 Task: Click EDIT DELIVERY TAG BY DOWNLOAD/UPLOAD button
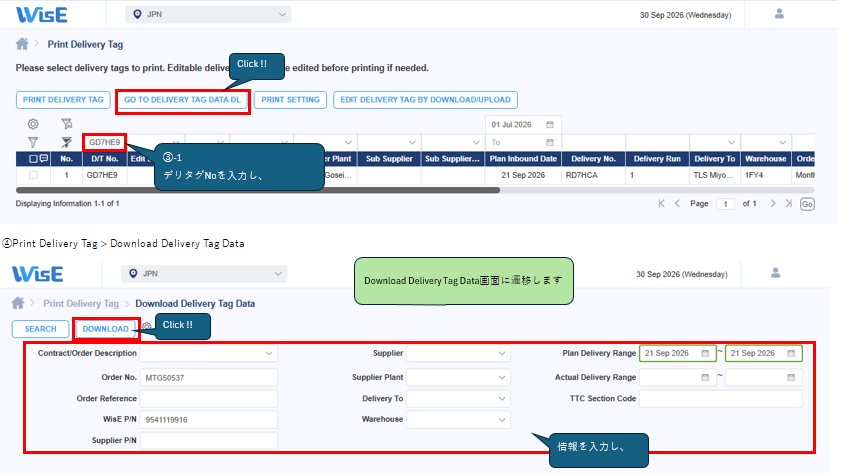tap(425, 100)
